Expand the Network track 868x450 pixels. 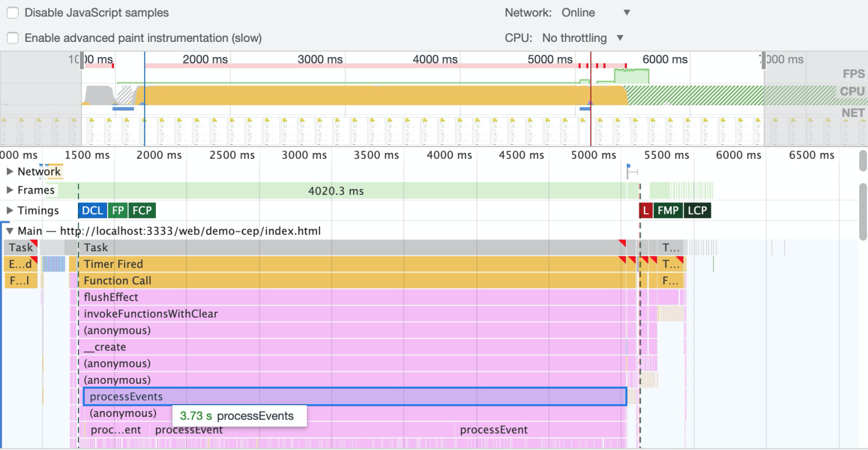click(10, 172)
